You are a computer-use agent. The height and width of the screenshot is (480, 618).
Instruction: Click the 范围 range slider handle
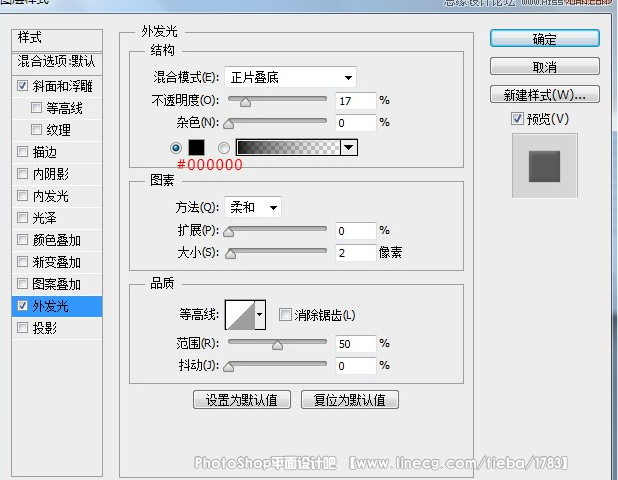tap(277, 345)
